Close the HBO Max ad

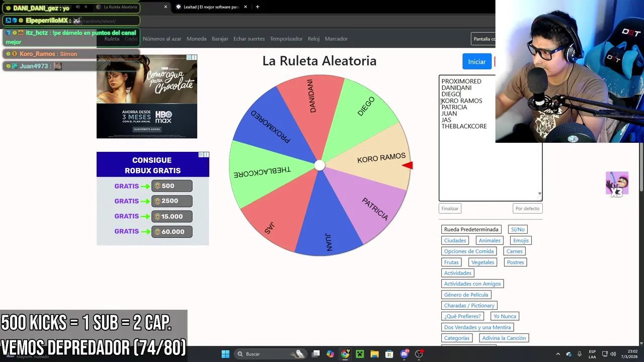point(194,57)
